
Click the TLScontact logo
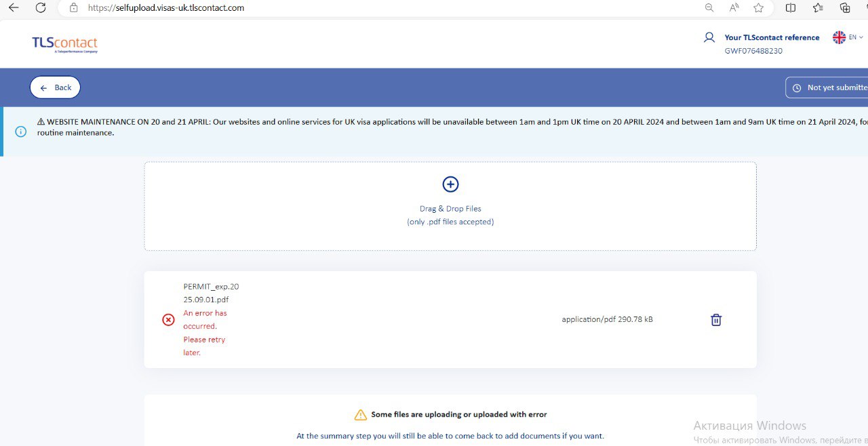tap(65, 44)
